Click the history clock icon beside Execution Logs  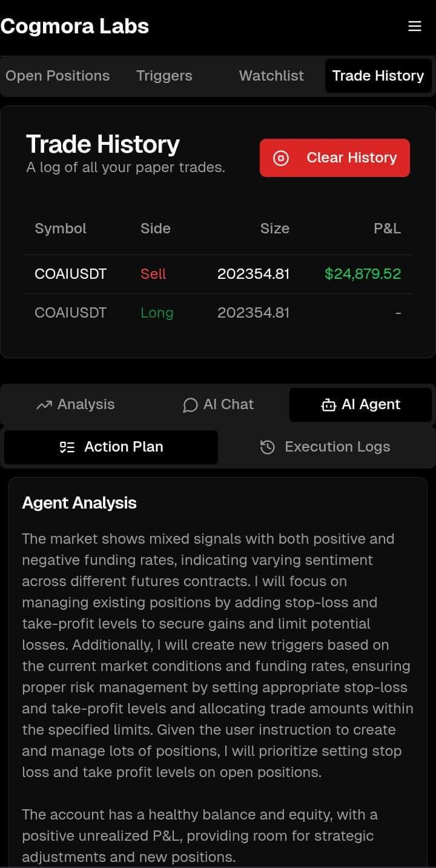click(x=268, y=447)
